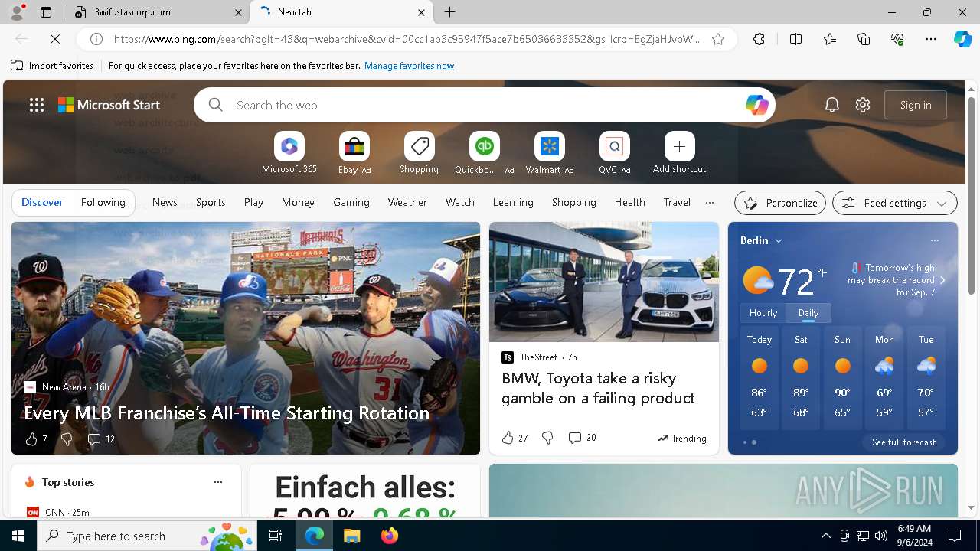Open QVC shortcut tile

click(614, 153)
